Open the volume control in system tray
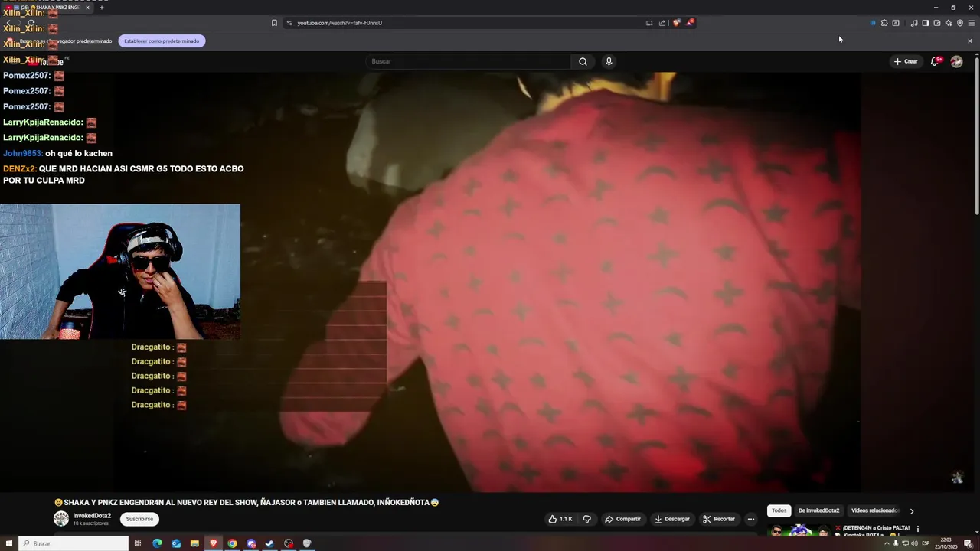 (x=914, y=543)
